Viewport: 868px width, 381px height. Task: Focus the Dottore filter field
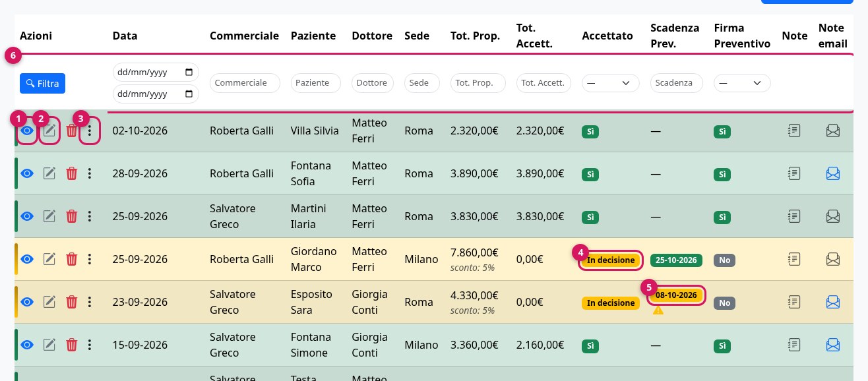[373, 83]
